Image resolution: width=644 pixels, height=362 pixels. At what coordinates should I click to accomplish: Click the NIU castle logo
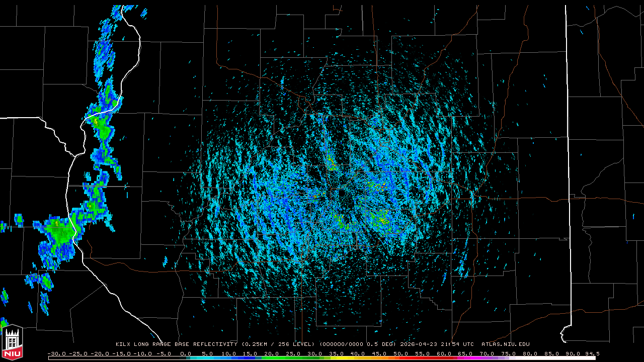point(13,343)
